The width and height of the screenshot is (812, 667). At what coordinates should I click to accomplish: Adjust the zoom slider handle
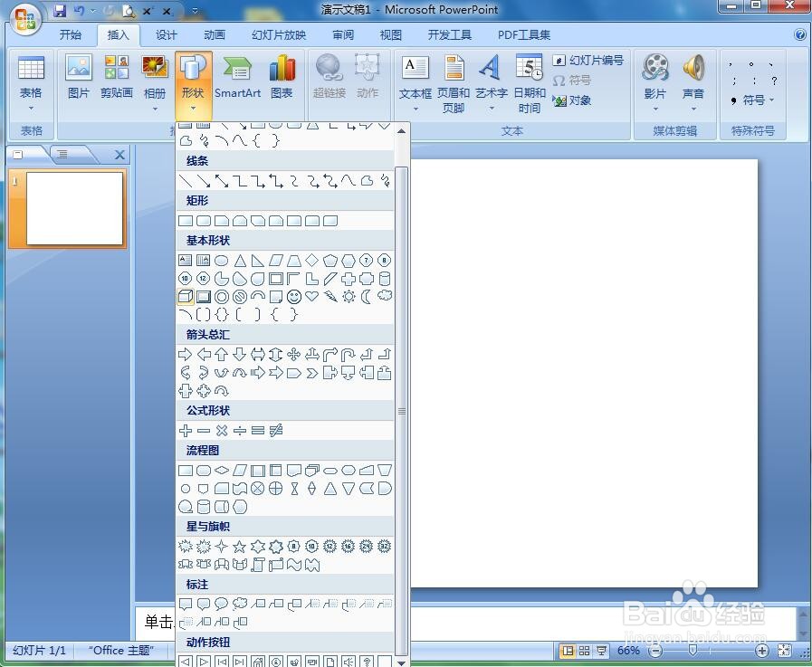pyautogui.click(x=693, y=651)
